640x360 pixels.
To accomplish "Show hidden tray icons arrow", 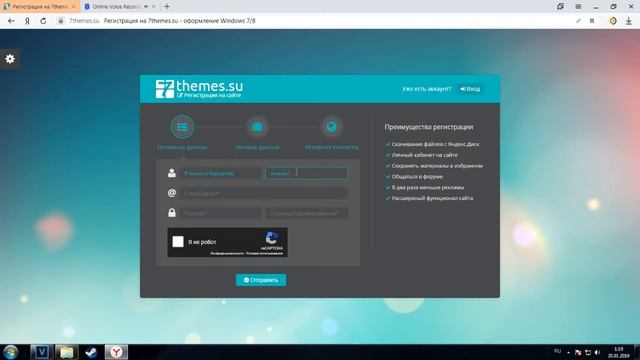I will 569,353.
